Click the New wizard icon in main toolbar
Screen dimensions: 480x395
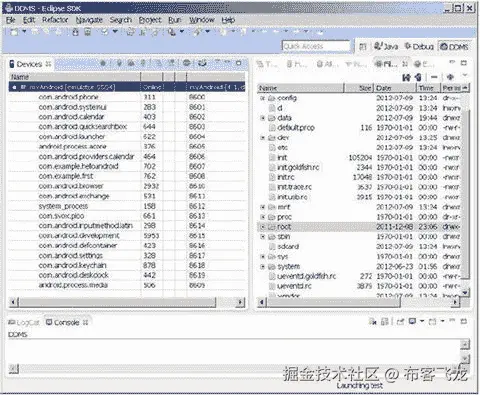(x=14, y=32)
